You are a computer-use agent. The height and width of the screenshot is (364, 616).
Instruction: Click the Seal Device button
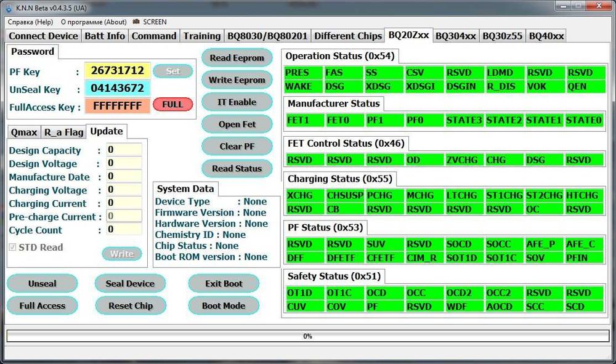pos(130,283)
